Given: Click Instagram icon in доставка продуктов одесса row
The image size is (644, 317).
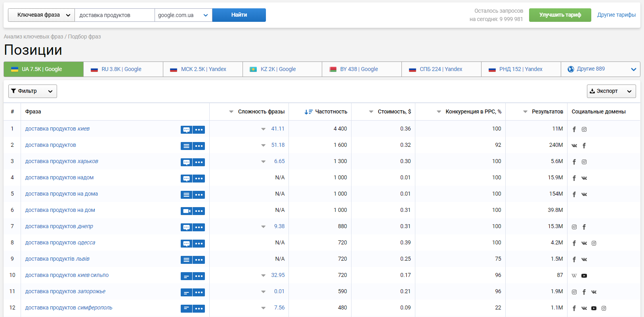Looking at the screenshot, I should (x=594, y=243).
